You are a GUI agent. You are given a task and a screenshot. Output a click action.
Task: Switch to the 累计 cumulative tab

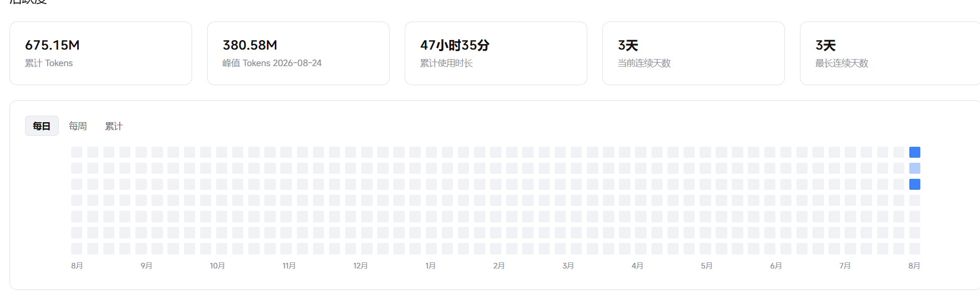(x=114, y=126)
